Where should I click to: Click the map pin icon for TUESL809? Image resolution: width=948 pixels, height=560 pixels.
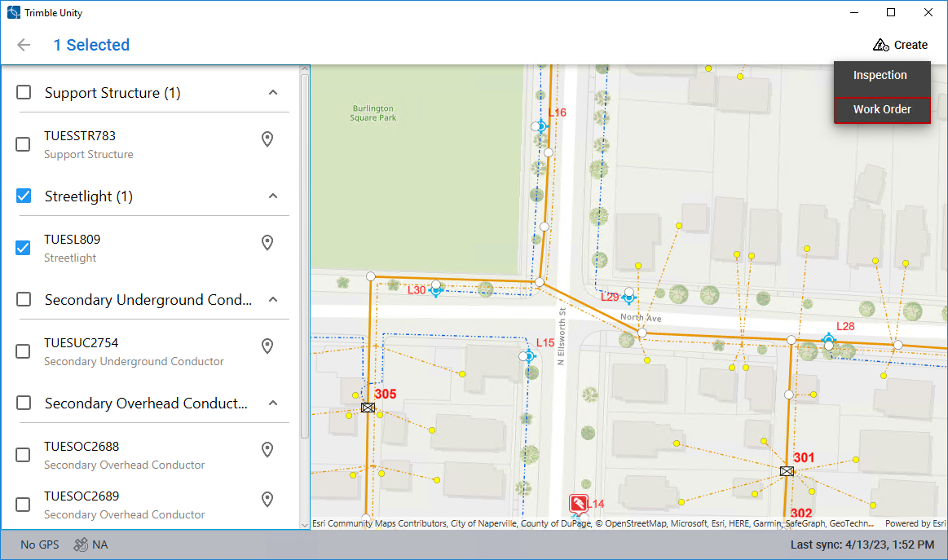[267, 243]
